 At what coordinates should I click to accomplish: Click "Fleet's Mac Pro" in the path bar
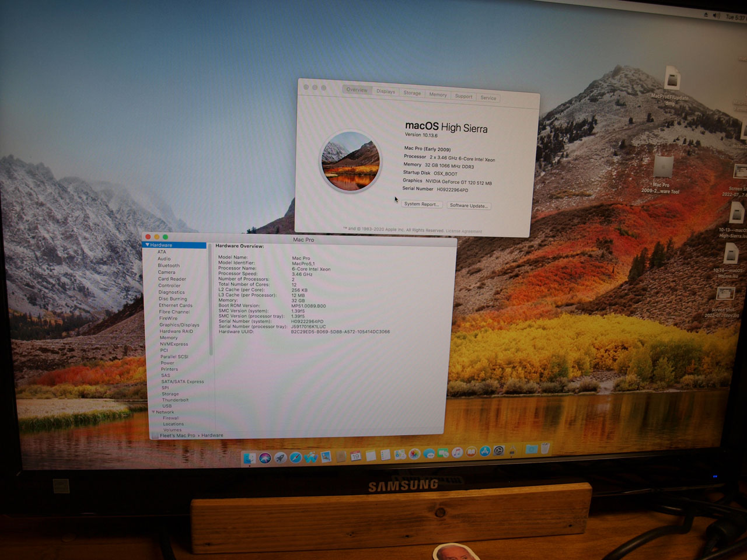(x=177, y=436)
